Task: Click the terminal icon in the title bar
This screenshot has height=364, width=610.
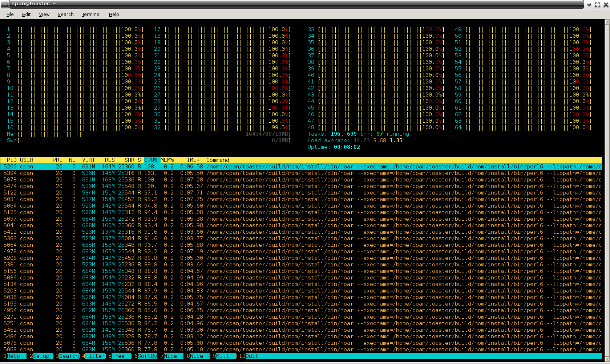Action: click(x=5, y=4)
